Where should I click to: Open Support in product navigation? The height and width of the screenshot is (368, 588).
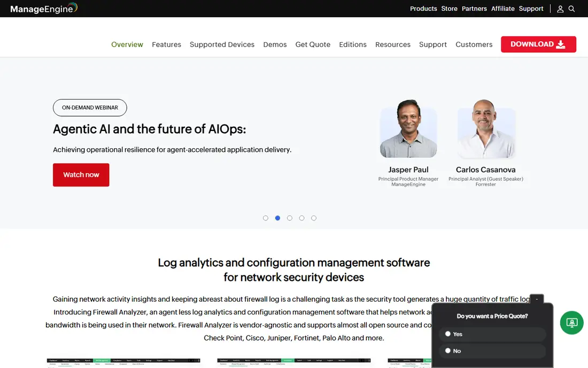pyautogui.click(x=433, y=44)
